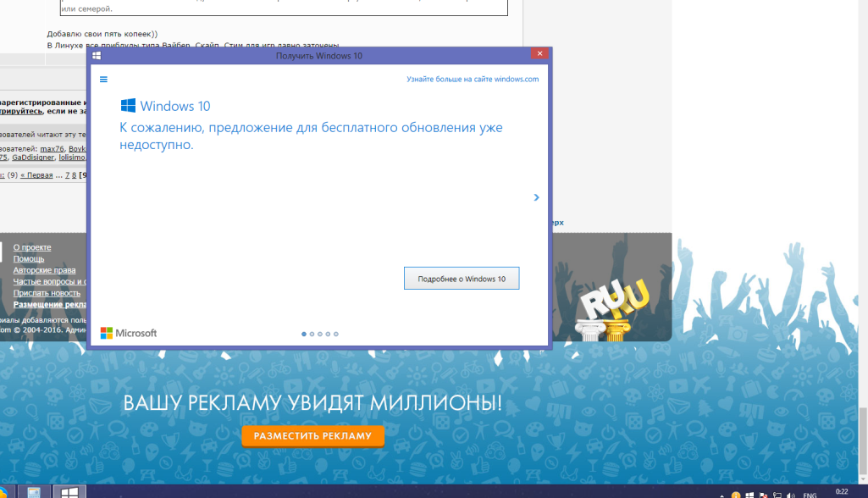The height and width of the screenshot is (498, 868).
Task: Open Get Windows 10 taskbar button
Action: 69,491
